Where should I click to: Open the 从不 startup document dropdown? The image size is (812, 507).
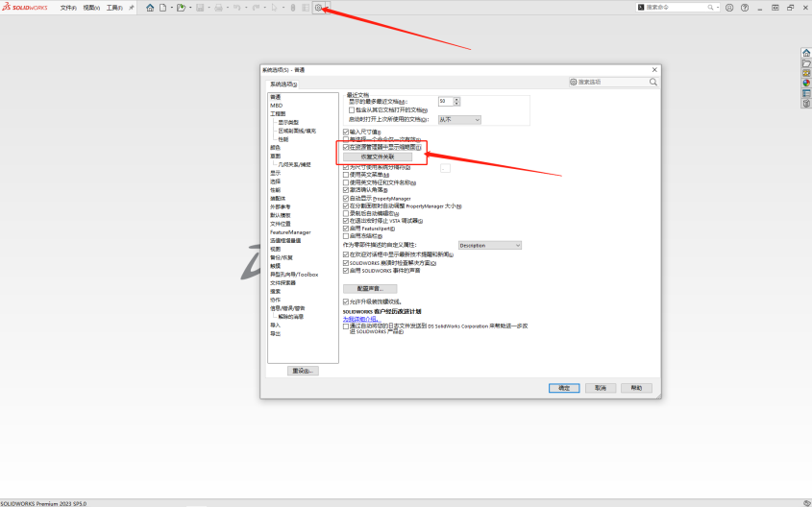coord(459,119)
